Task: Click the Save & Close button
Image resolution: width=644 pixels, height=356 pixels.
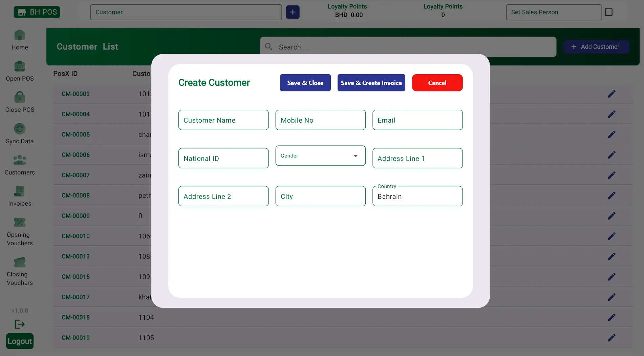Action: click(305, 83)
